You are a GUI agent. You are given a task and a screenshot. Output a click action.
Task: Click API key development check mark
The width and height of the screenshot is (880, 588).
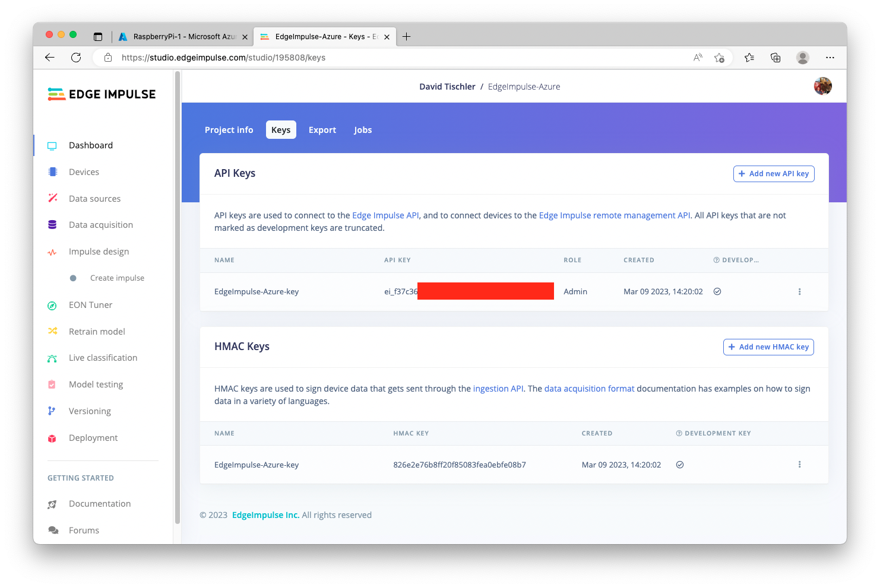717,291
